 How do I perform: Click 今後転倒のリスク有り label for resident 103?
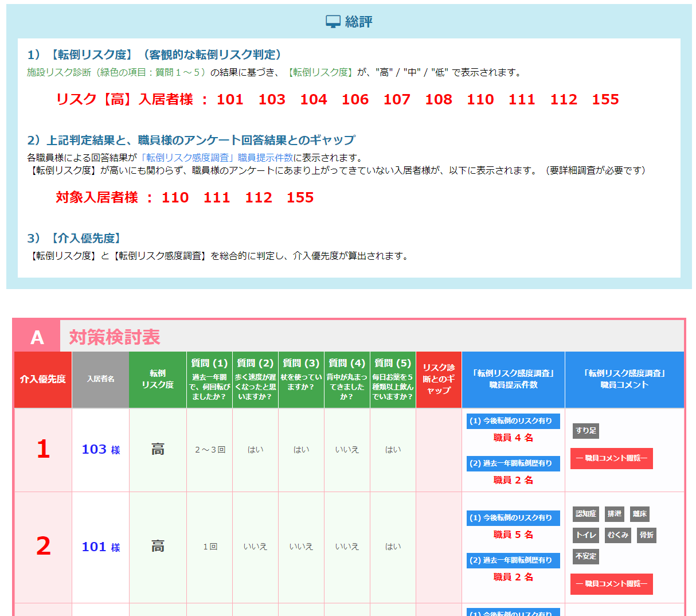point(513,421)
